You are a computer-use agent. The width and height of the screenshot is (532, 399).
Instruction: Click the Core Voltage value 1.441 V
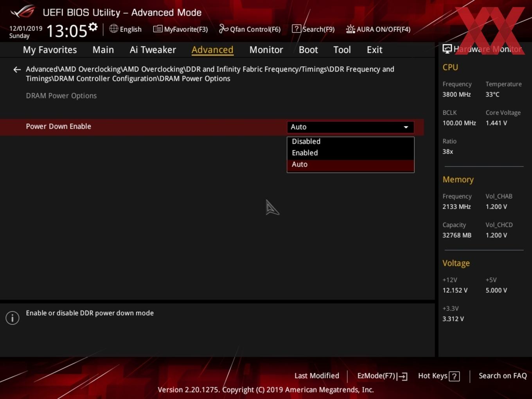(496, 123)
